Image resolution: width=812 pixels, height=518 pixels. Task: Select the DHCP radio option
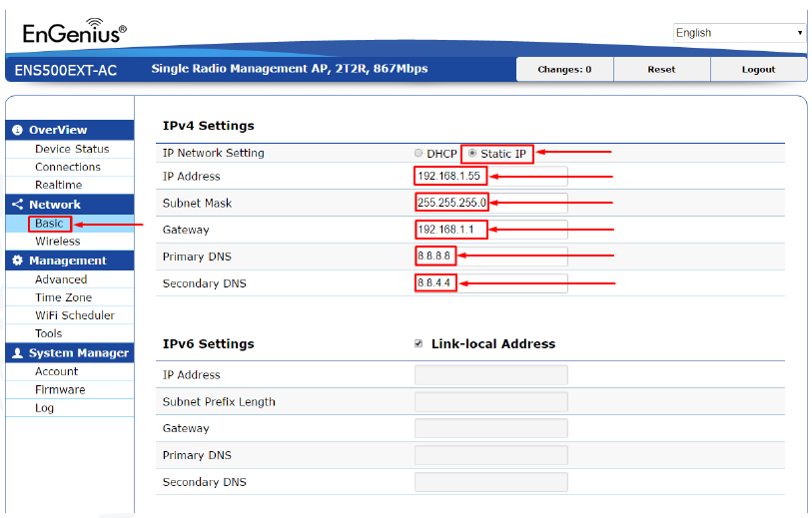(x=418, y=153)
